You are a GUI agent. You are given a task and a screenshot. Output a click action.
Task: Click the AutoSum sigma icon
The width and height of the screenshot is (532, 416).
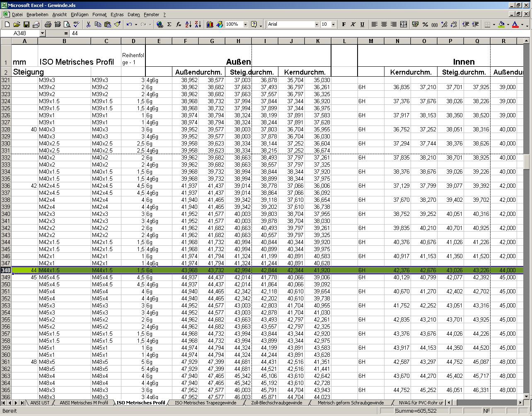[x=169, y=24]
